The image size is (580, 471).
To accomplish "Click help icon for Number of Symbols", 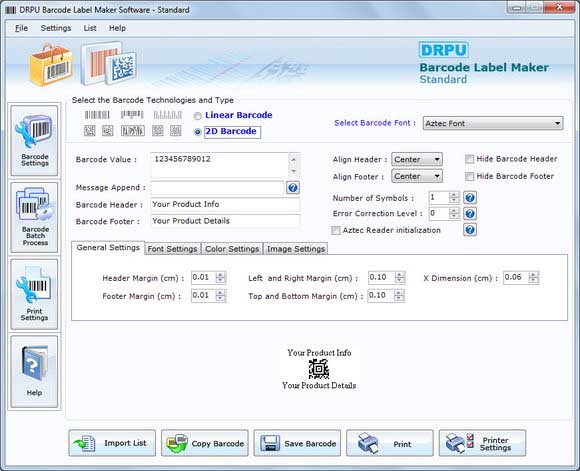I will point(470,198).
